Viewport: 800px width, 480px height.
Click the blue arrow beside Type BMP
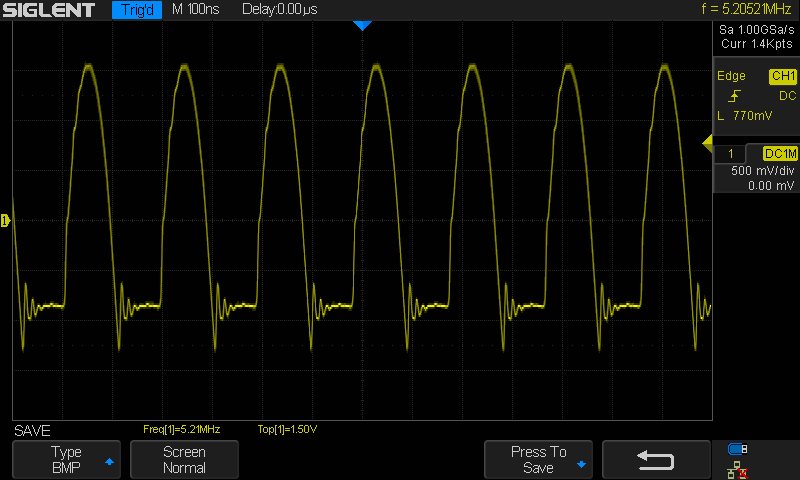click(109, 462)
